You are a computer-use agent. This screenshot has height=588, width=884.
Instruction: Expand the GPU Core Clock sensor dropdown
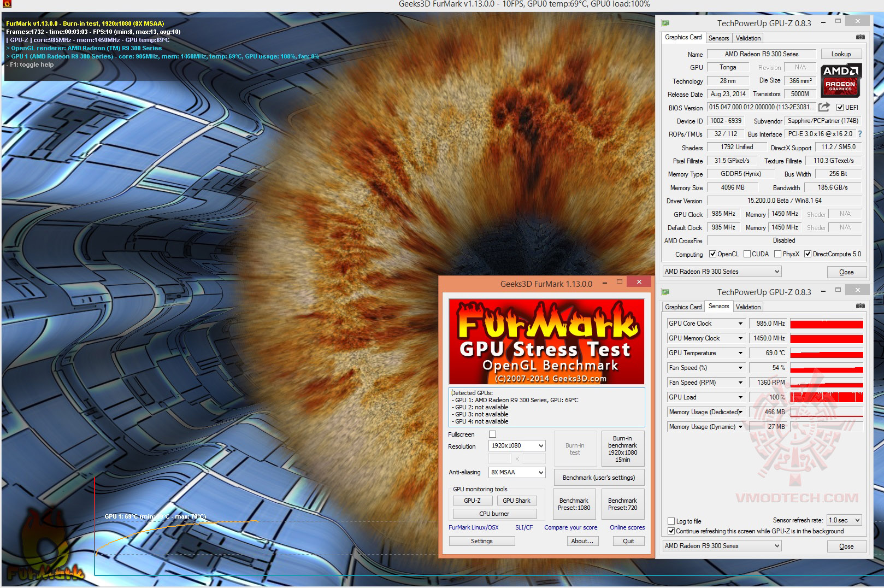[x=740, y=324]
